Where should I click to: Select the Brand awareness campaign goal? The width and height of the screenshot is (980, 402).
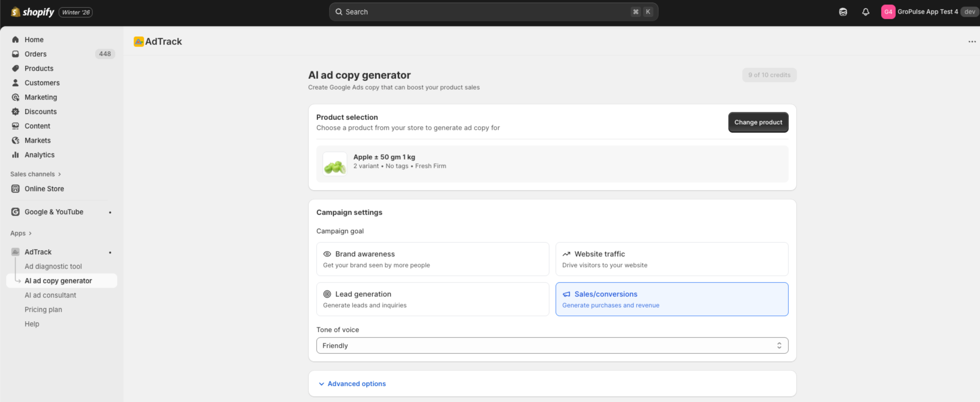click(433, 259)
